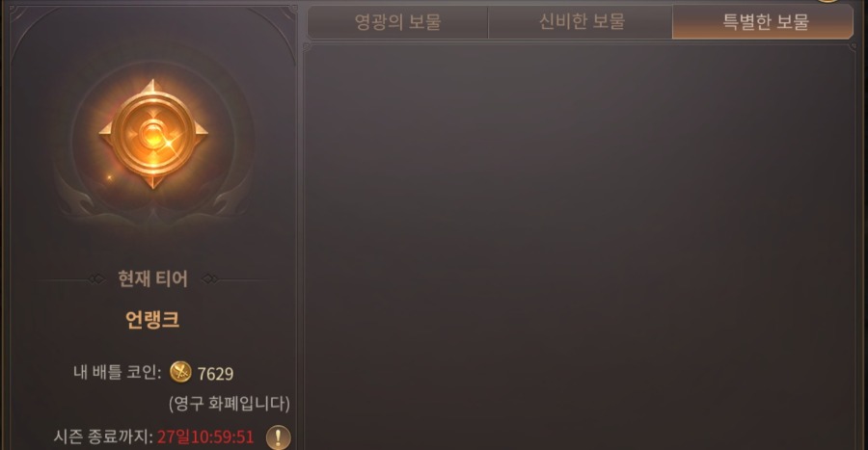This screenshot has height=450, width=868.
Task: Click the 내 배틀 코인 label
Action: (x=118, y=372)
